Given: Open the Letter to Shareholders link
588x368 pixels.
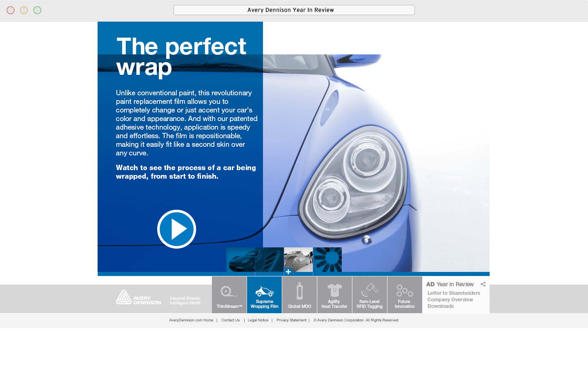Looking at the screenshot, I should [x=454, y=293].
